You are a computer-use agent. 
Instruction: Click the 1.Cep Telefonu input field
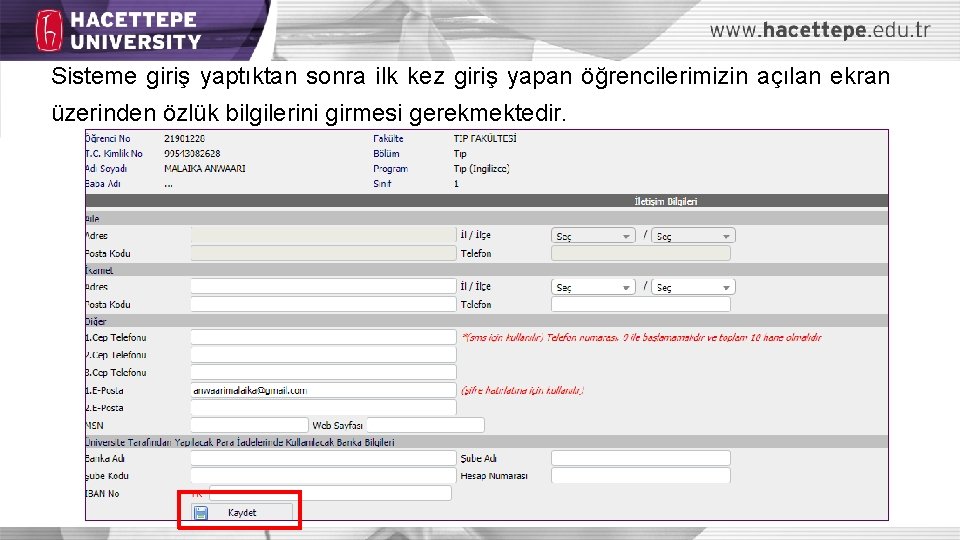click(323, 337)
